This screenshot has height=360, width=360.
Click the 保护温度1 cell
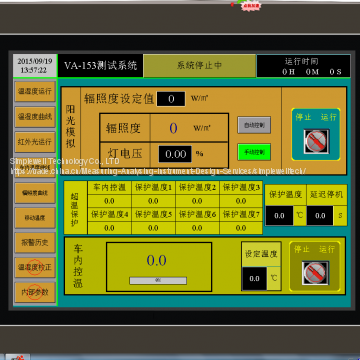153,188
